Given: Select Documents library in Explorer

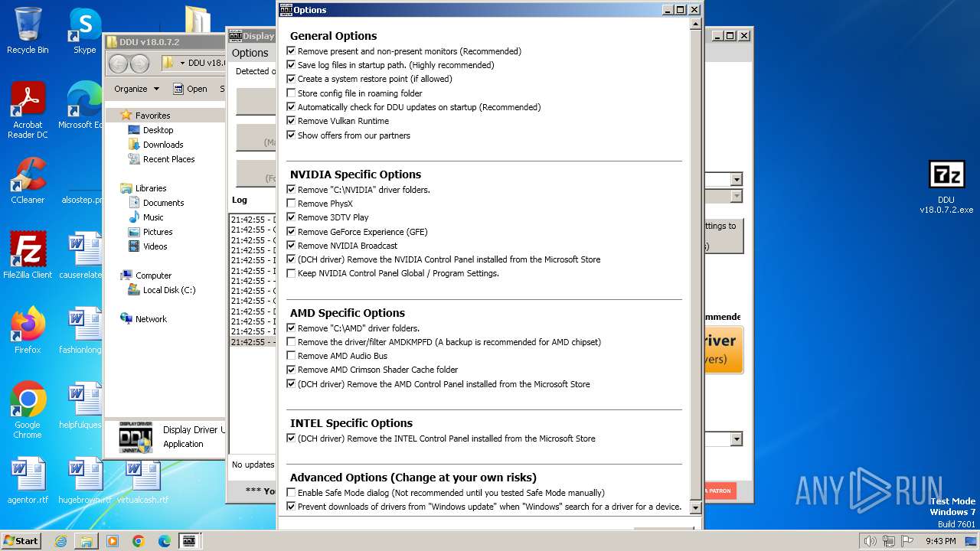Looking at the screenshot, I should (x=163, y=203).
